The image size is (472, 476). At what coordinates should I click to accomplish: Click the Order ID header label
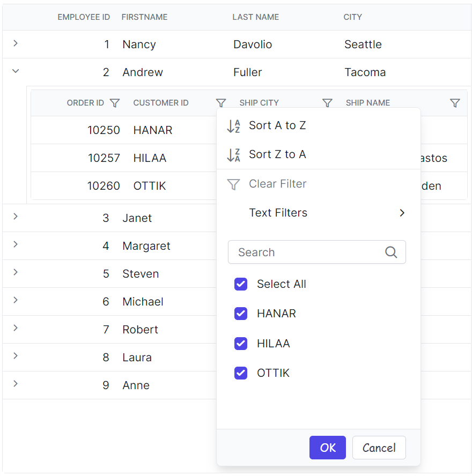[85, 103]
